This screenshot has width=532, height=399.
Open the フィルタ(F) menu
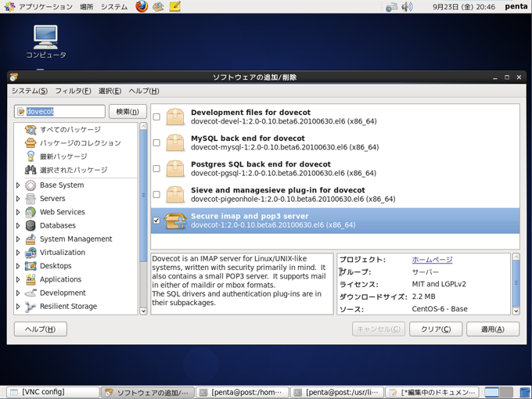pyautogui.click(x=73, y=91)
